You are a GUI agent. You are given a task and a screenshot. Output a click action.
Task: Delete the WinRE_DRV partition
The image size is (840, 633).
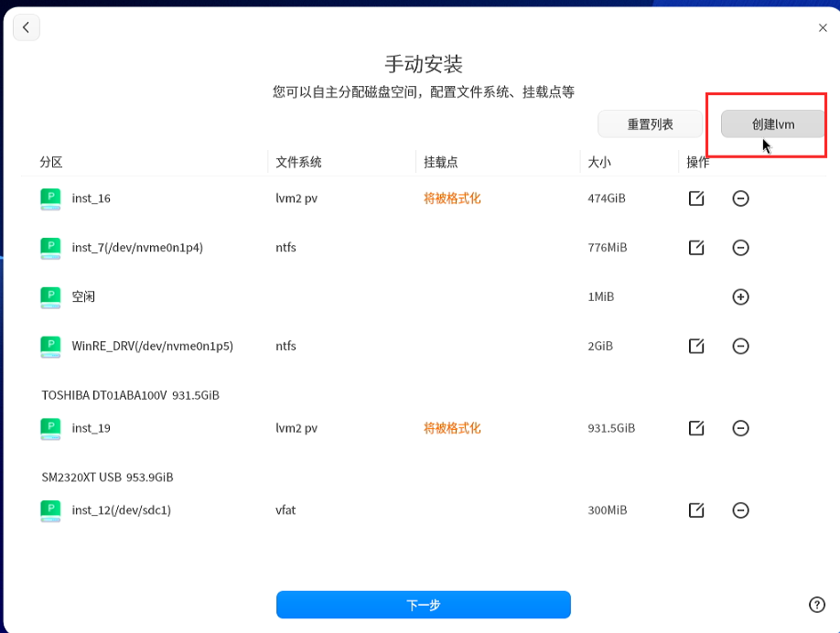(x=740, y=346)
